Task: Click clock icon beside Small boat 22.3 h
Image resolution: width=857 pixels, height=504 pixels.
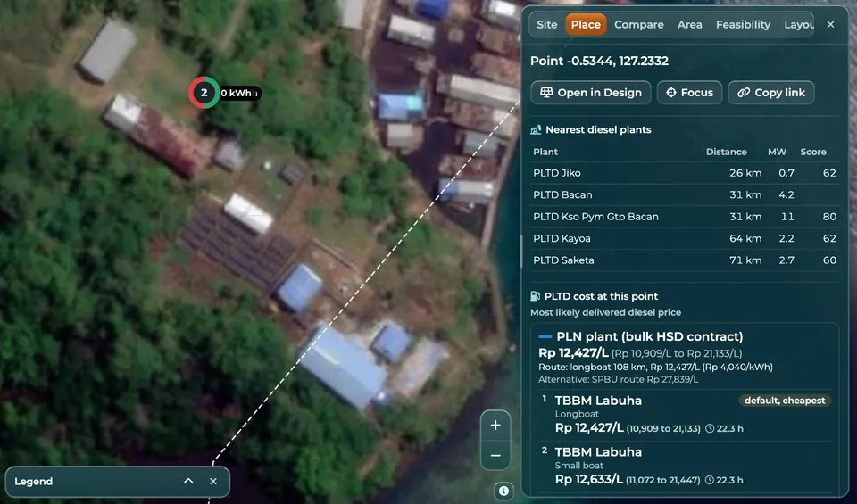Action: (710, 480)
